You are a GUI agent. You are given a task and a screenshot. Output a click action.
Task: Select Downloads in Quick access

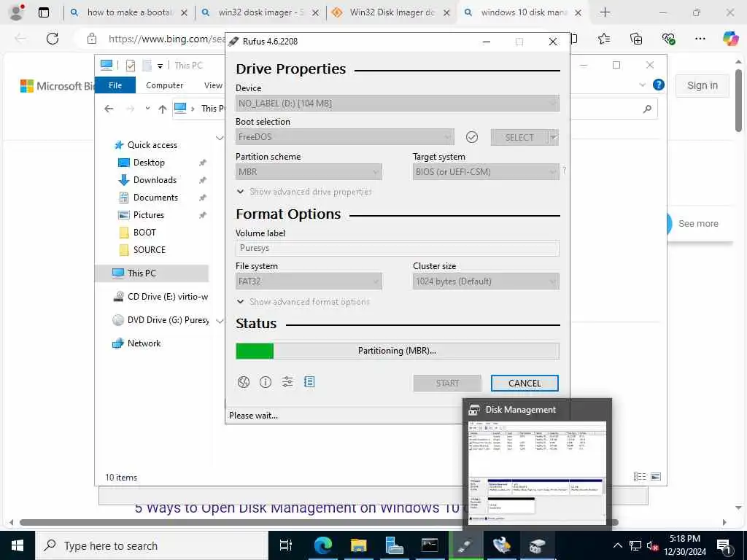[x=155, y=180]
